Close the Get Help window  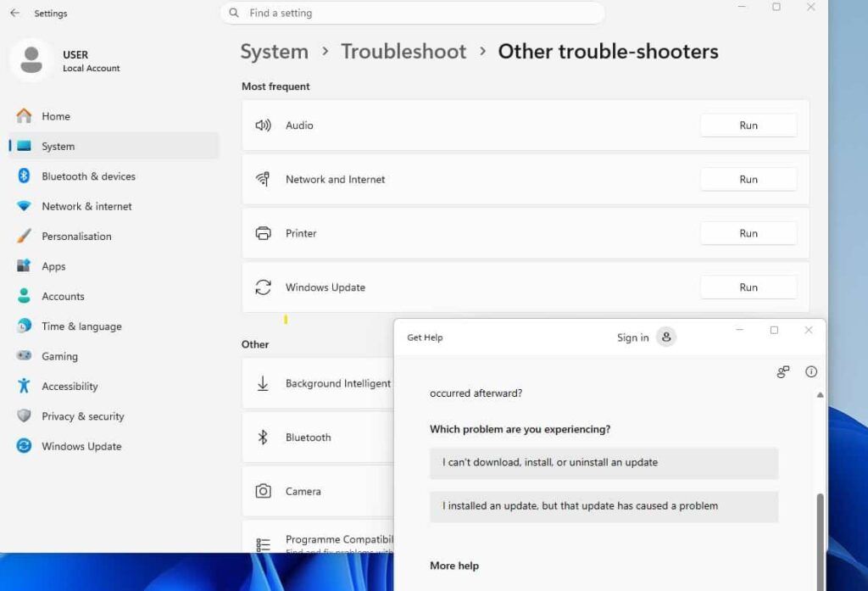[x=808, y=330]
